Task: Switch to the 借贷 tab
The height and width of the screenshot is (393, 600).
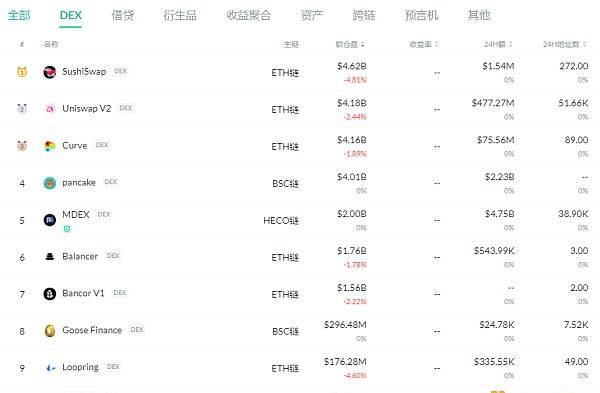Action: (123, 15)
